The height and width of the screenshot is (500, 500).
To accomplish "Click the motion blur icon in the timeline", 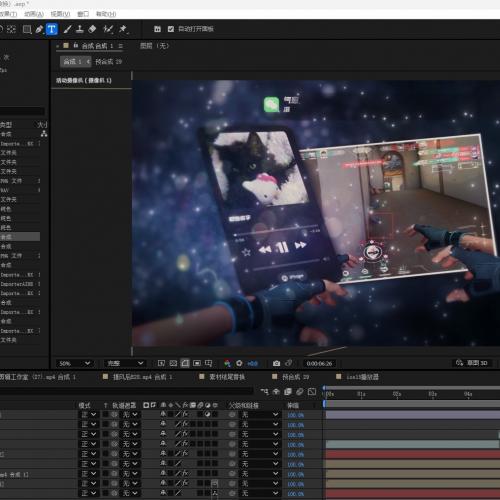I will 300,392.
